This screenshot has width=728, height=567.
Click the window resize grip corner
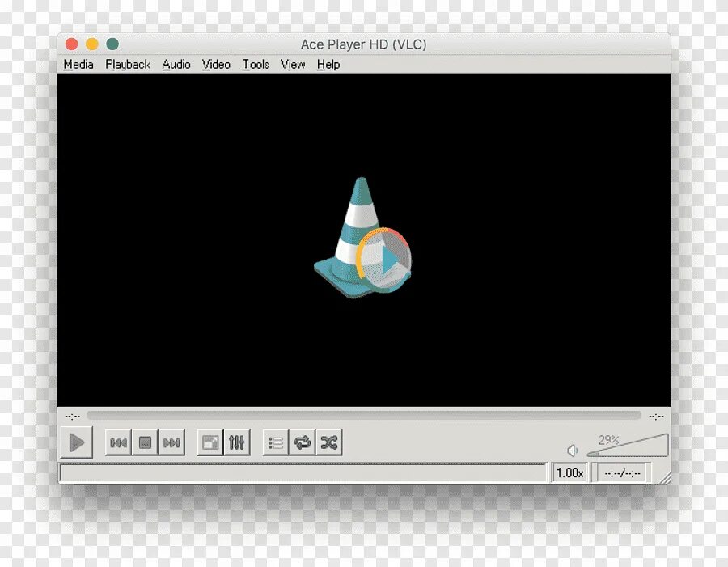[664, 478]
